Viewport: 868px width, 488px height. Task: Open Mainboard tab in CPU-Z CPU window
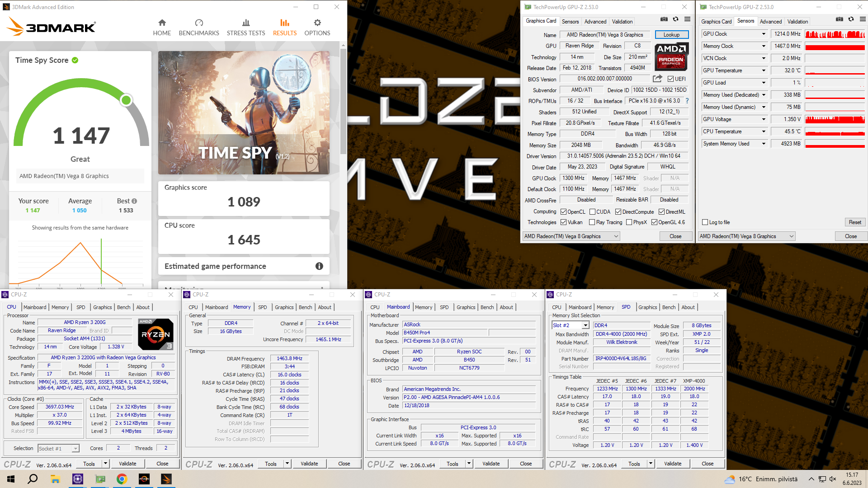[x=35, y=307]
